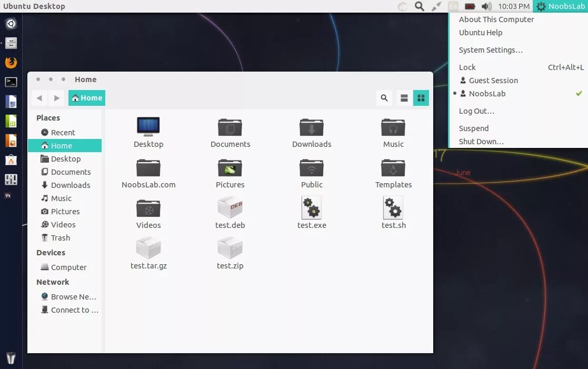Viewport: 588px width, 369px height.
Task: Choose Shut Down from system menu
Action: click(x=519, y=142)
